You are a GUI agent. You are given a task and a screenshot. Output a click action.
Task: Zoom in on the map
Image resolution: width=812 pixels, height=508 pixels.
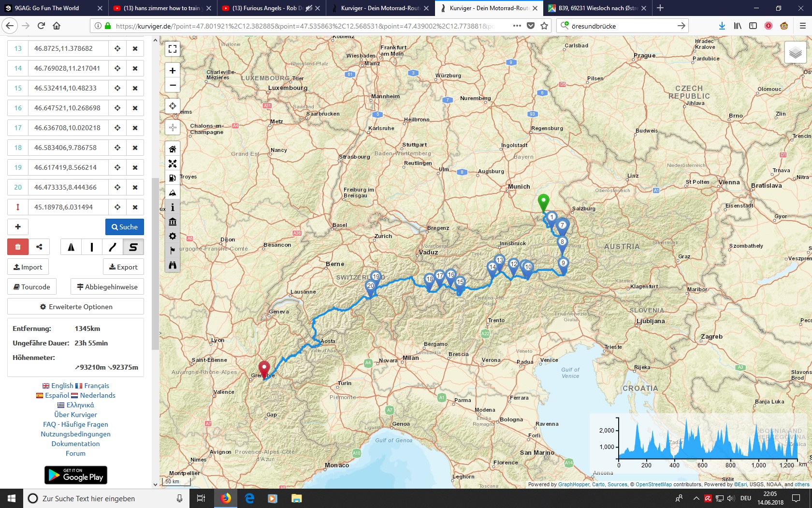(173, 71)
